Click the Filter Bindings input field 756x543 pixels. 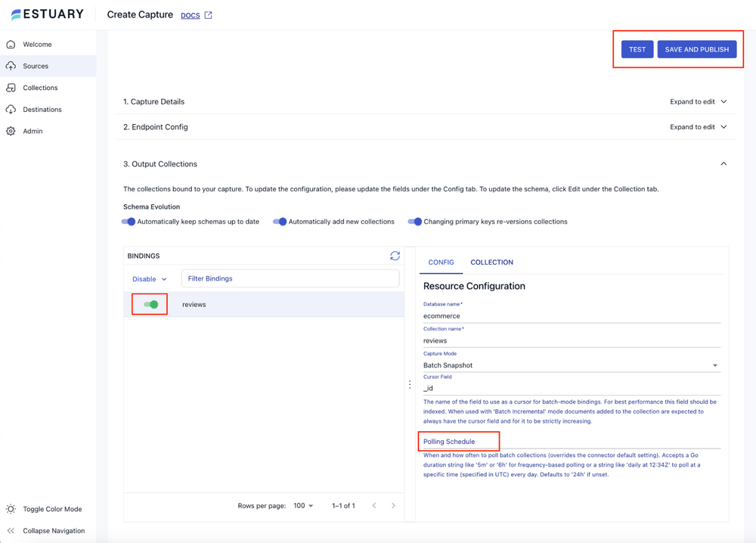pos(290,279)
